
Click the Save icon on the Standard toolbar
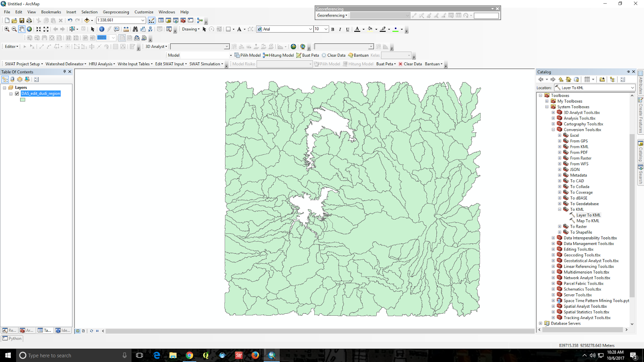(x=21, y=20)
